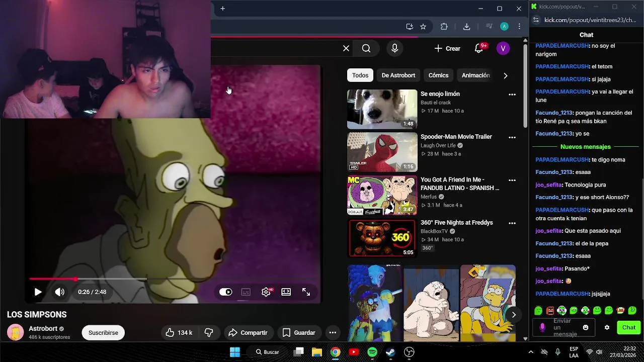Enter fullscreen in the YouTube player

306,292
